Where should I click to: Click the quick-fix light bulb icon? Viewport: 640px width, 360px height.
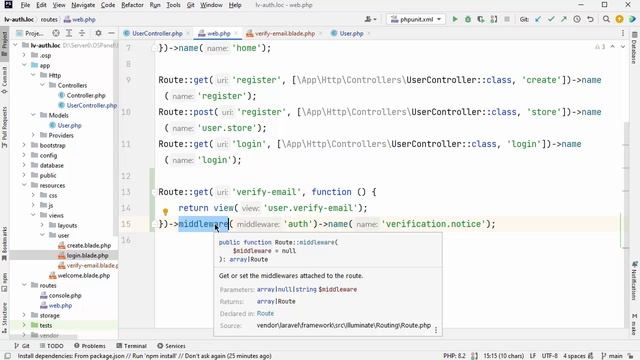(x=165, y=211)
